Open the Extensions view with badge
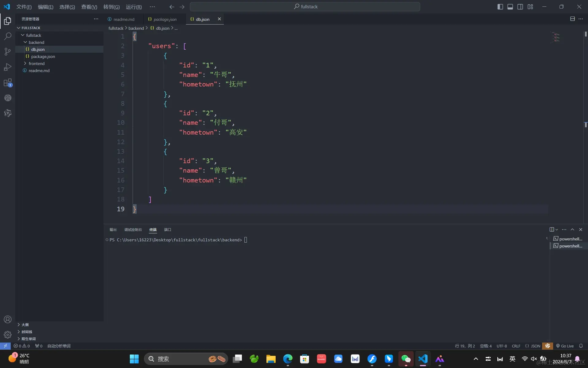The width and height of the screenshot is (588, 368). [8, 82]
